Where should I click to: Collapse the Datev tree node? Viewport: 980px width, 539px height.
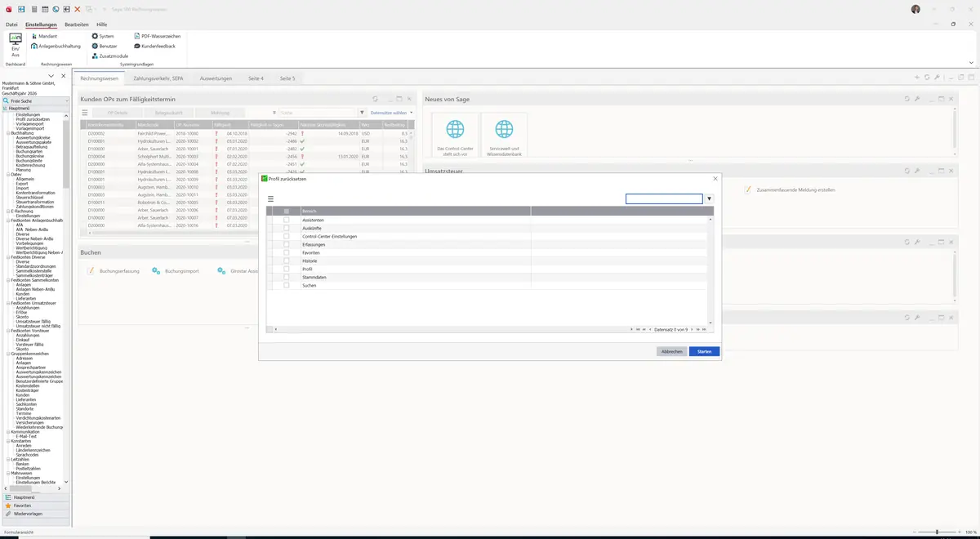8,175
